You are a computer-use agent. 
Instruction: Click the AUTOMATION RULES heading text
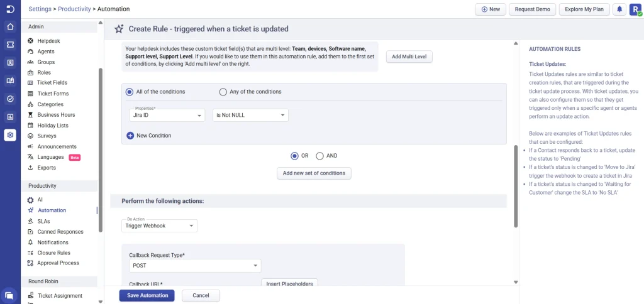pyautogui.click(x=555, y=49)
